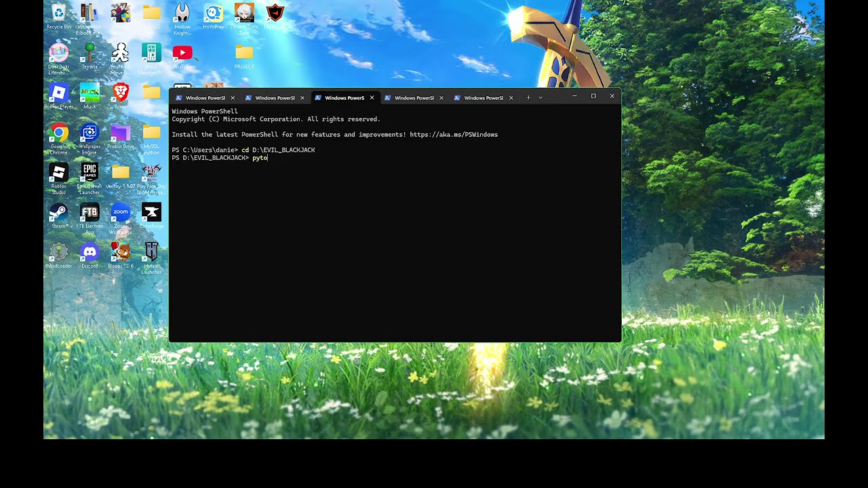Open the calculator-style Manager desktop shortcut

coord(151,57)
